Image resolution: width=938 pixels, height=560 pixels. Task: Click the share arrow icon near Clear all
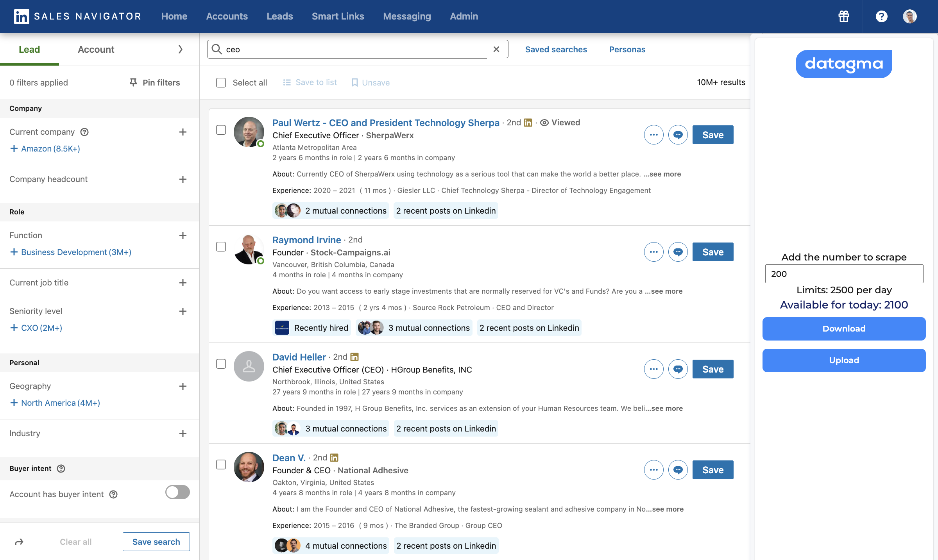click(19, 542)
